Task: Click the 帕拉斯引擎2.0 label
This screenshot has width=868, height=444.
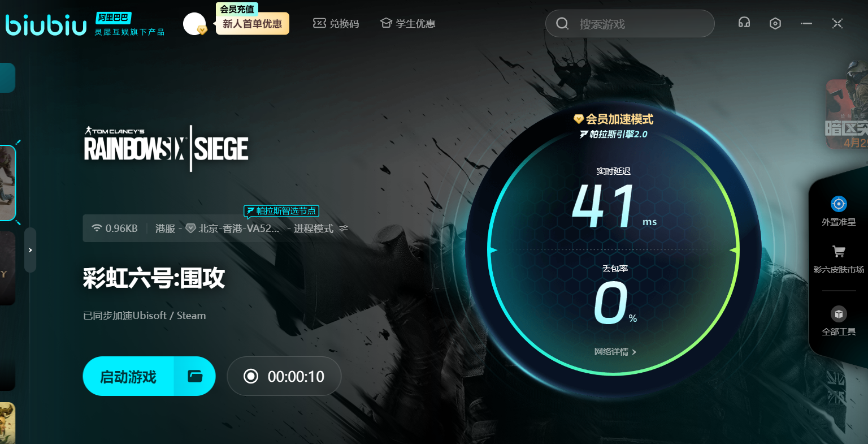Action: pyautogui.click(x=614, y=134)
